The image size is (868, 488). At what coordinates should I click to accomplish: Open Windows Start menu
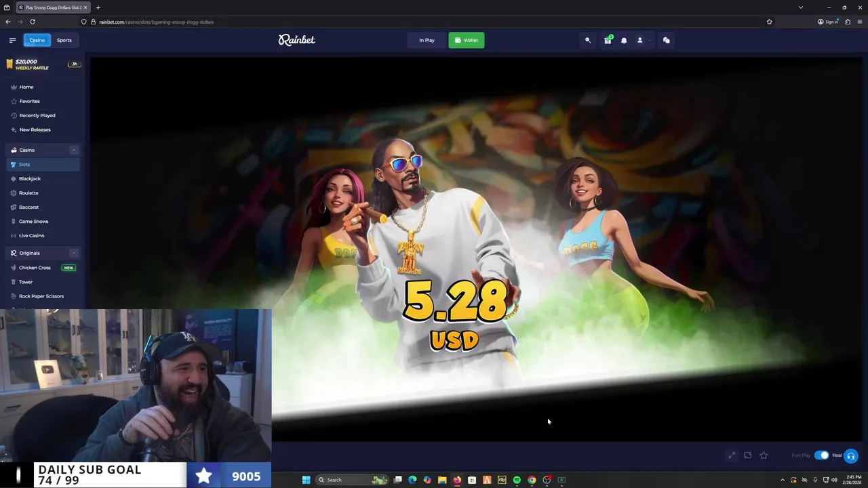pyautogui.click(x=306, y=480)
